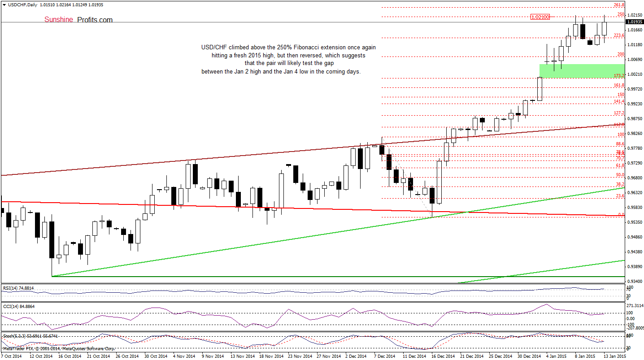Click the 0.94380 price scale value
The height and width of the screenshot is (360, 644).
tap(635, 252)
